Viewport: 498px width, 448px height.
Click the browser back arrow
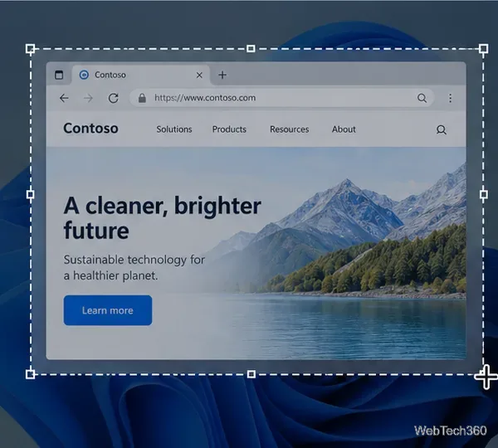[64, 98]
